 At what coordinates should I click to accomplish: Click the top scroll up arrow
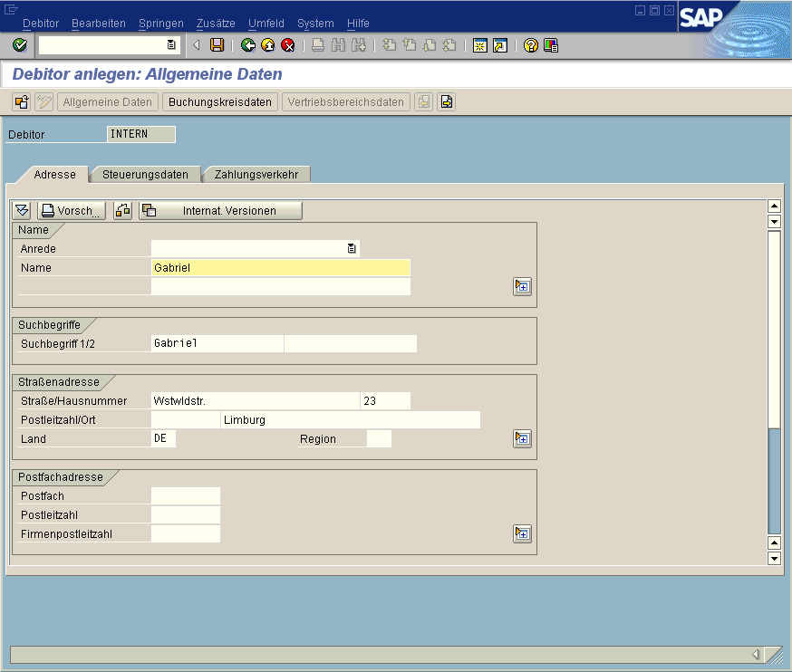(774, 206)
